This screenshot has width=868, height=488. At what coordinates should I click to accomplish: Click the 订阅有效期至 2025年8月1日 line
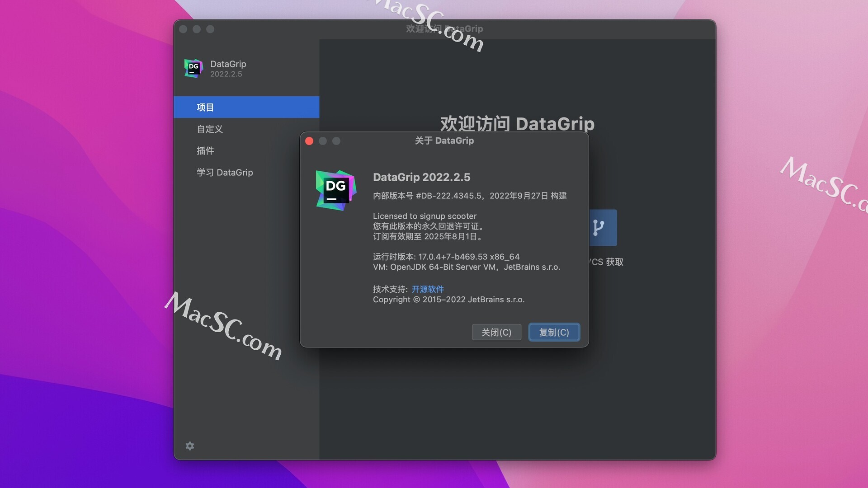[x=429, y=236]
